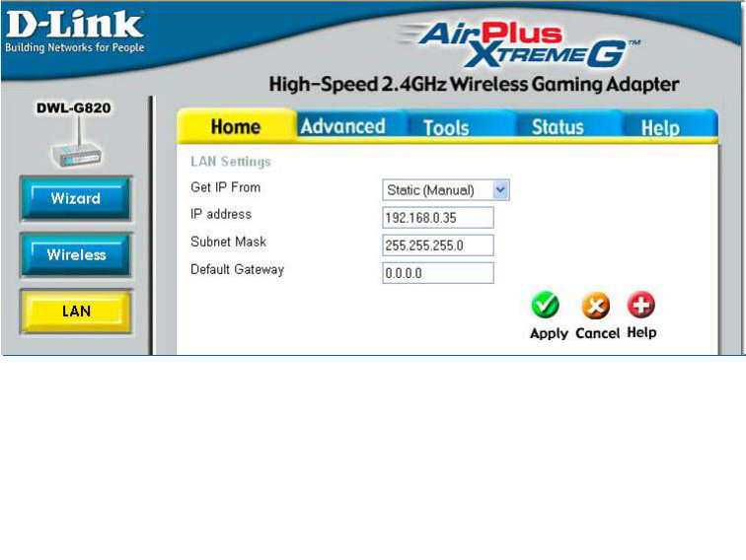Click the LAN Settings heading

[231, 162]
